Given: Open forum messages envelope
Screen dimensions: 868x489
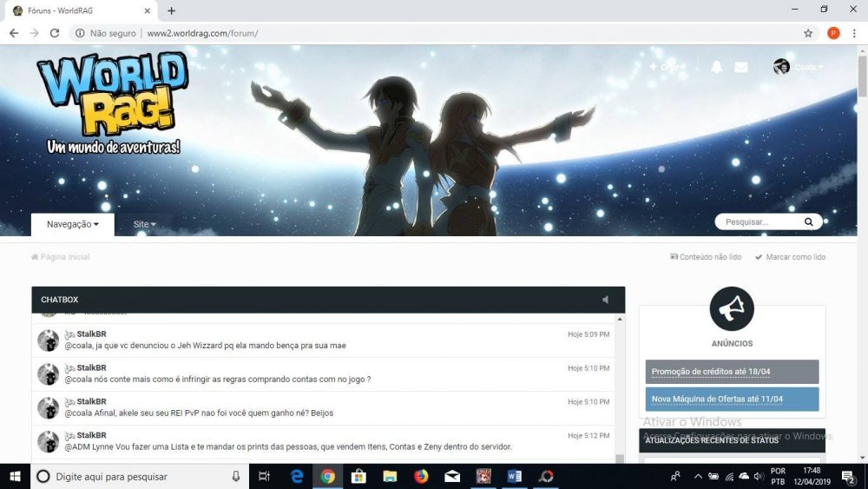Looking at the screenshot, I should 740,67.
